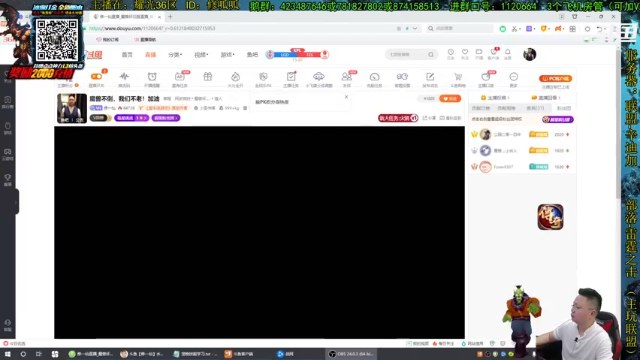Open the speedometer gauge icon

coord(374,76)
